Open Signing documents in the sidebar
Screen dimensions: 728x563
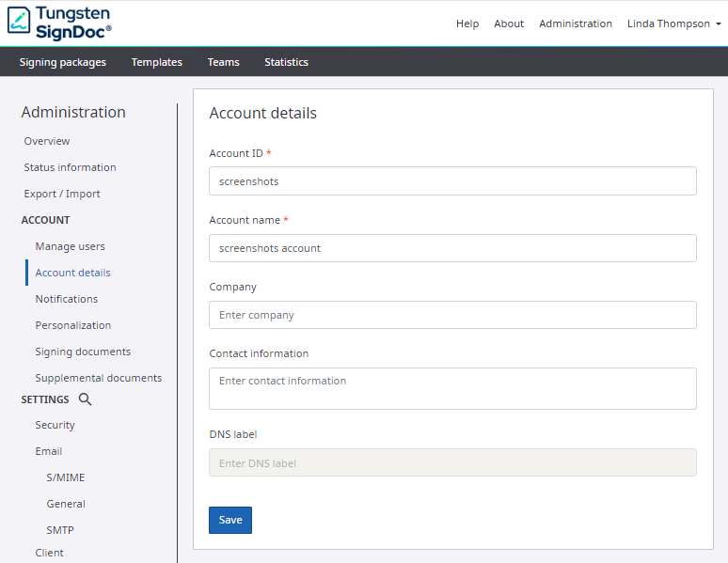[83, 352]
